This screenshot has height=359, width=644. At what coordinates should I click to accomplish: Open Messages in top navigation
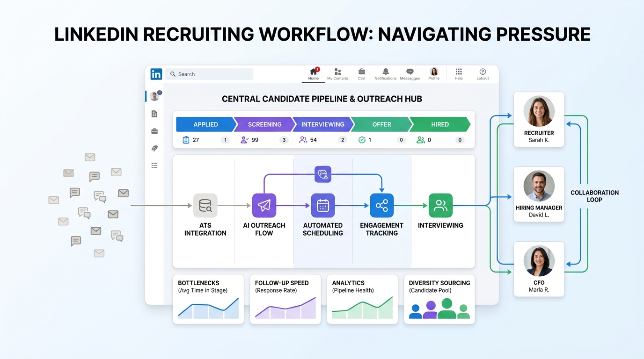tap(410, 74)
